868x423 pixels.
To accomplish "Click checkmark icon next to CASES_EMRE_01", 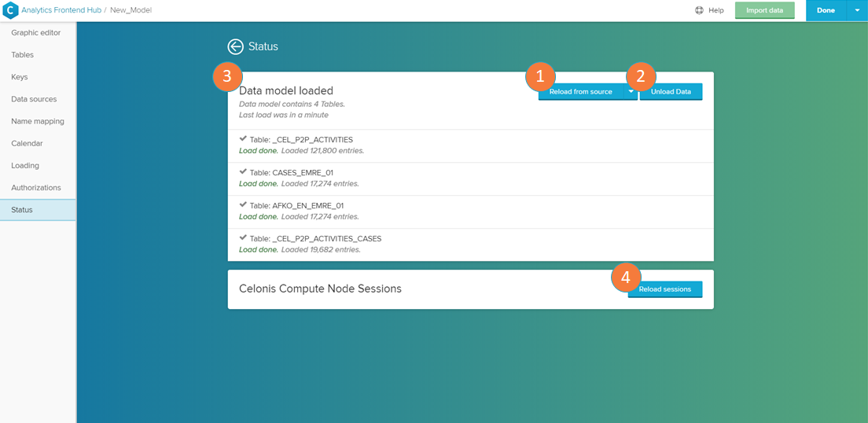I will pyautogui.click(x=243, y=171).
